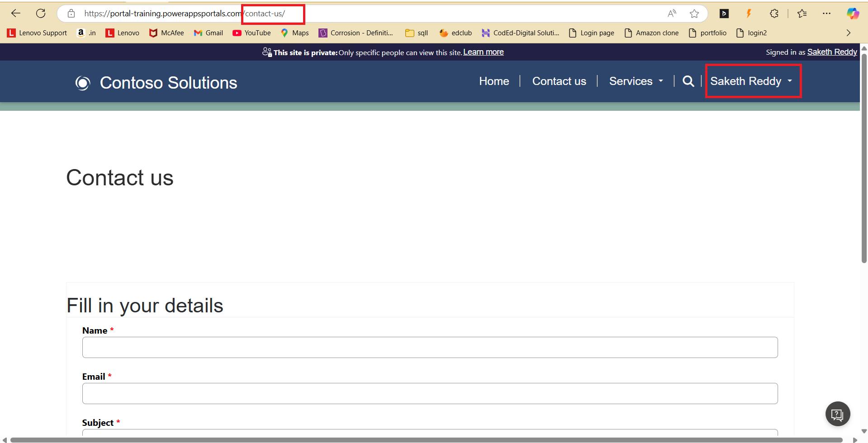Open the chat help widget icon
The image size is (868, 443).
838,414
